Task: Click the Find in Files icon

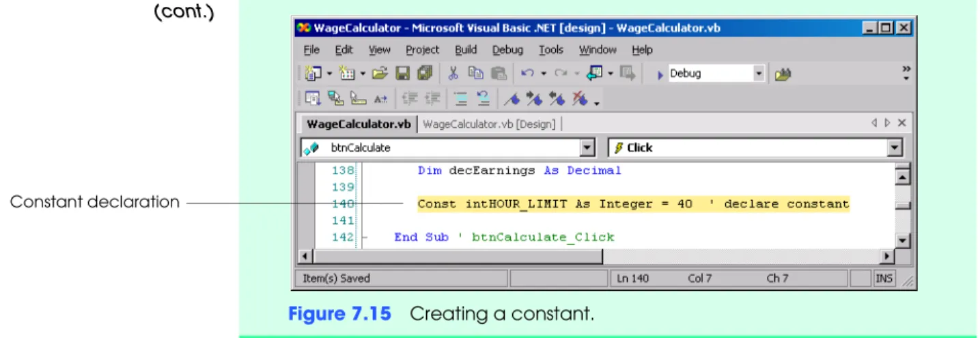Action: point(783,74)
